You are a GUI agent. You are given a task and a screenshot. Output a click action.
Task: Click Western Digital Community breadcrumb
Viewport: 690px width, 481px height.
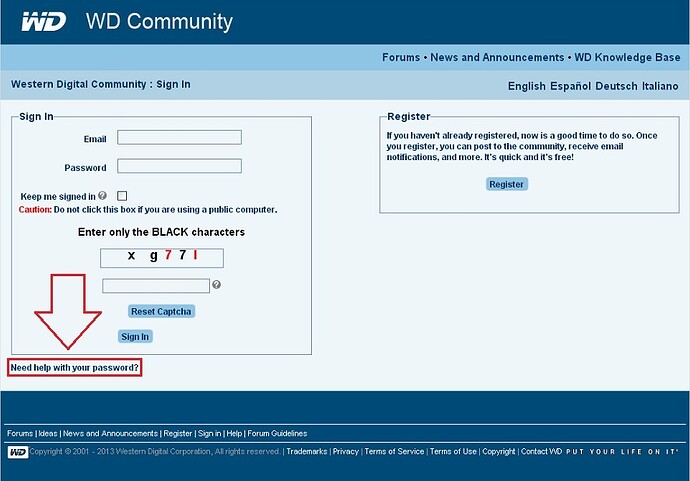79,84
